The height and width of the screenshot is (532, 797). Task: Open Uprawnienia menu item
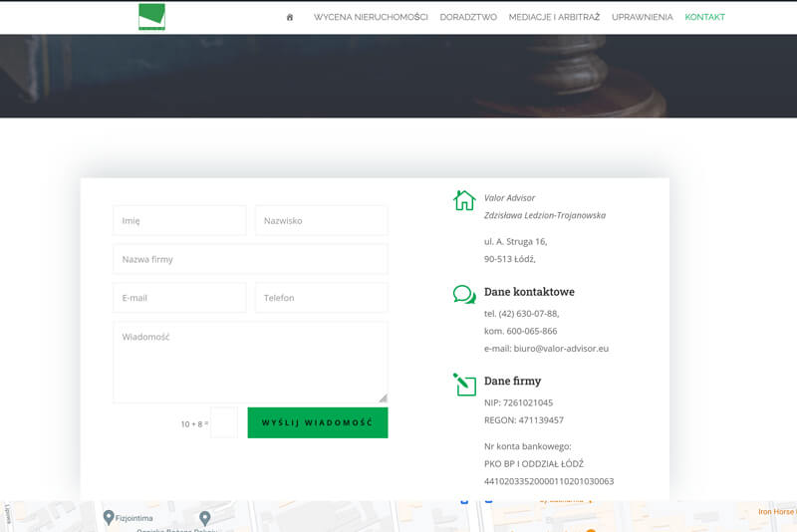[642, 17]
